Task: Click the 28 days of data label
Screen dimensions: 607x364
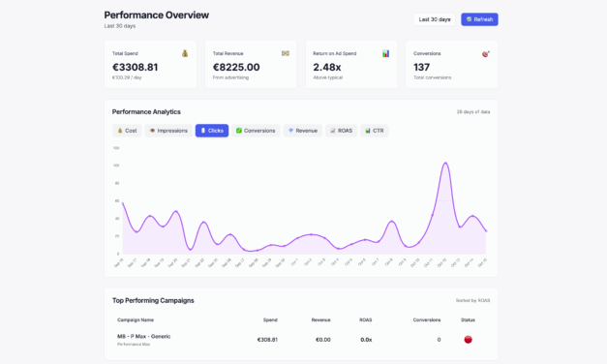Action: point(473,112)
